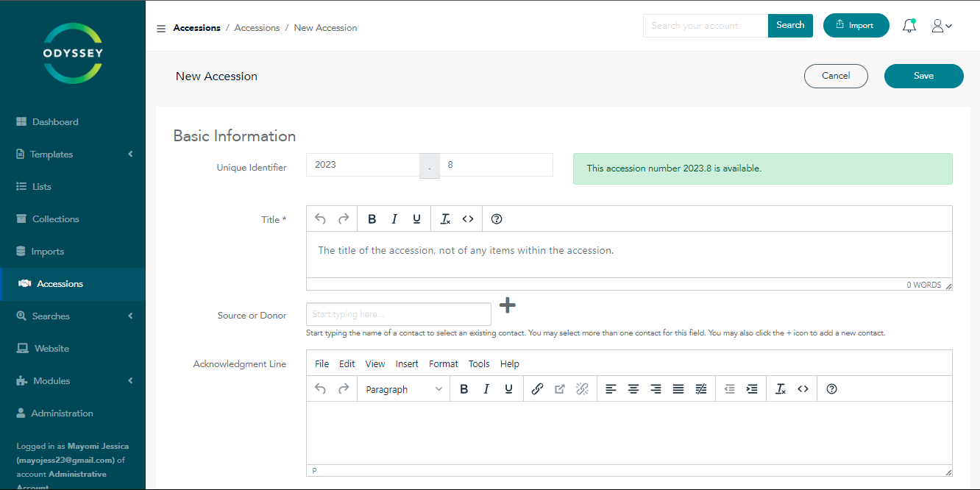Click the Odyssey logo
The width and height of the screenshot is (980, 490).
pyautogui.click(x=73, y=53)
